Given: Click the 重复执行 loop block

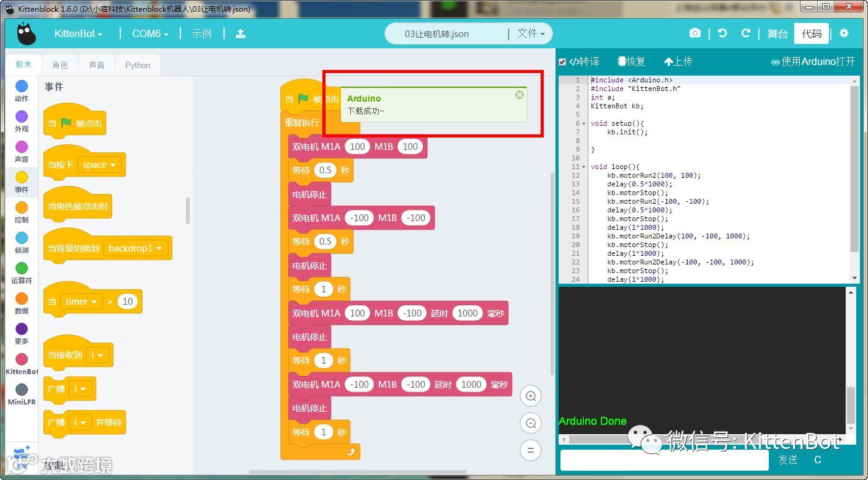Looking at the screenshot, I should point(302,123).
